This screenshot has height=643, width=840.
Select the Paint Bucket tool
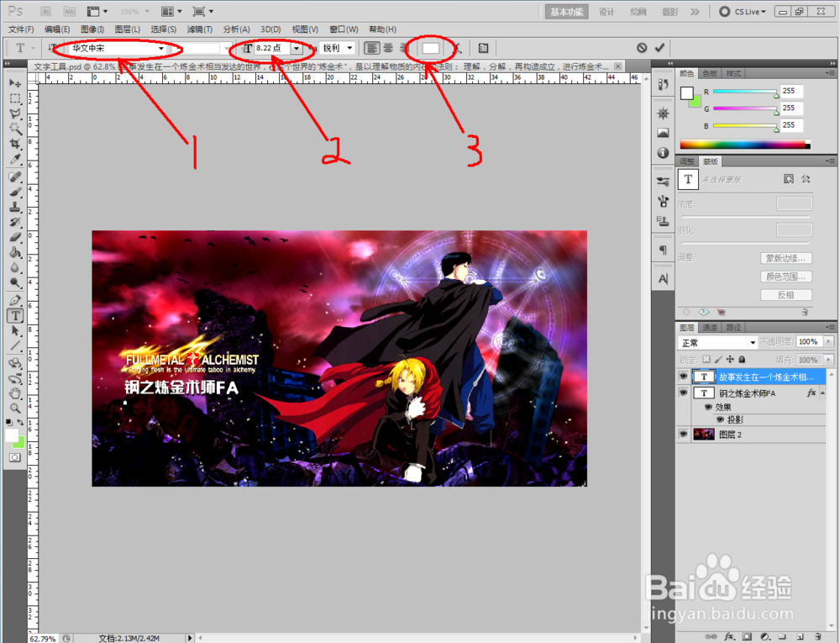tap(15, 252)
